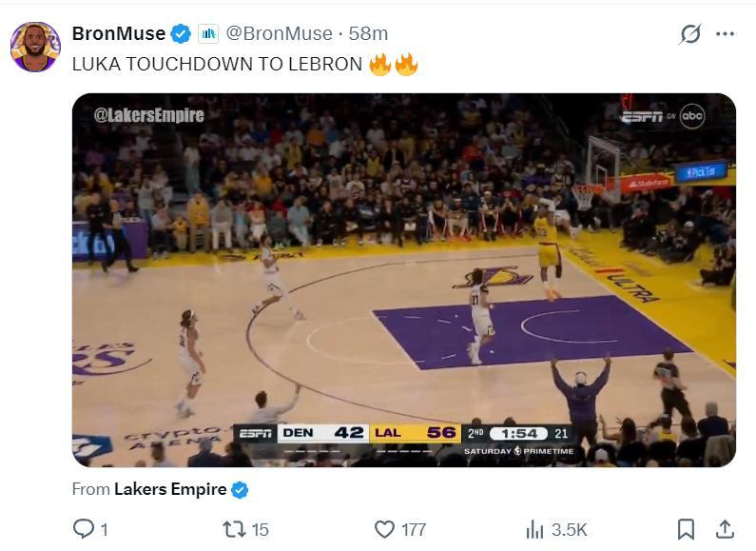Click the verified badge beside Lakers Empire
Screen dimensions: 756x551
241,490
